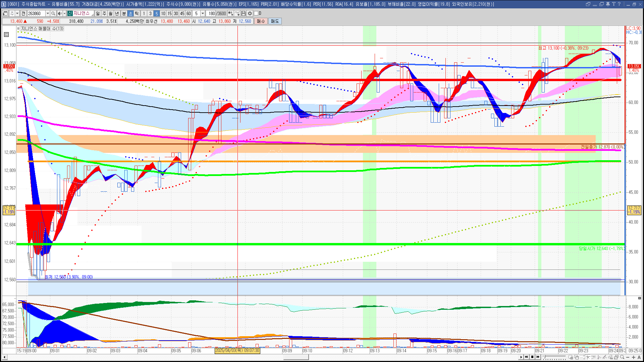
Task: Click the fast-forward playback button
Action: 538,357
